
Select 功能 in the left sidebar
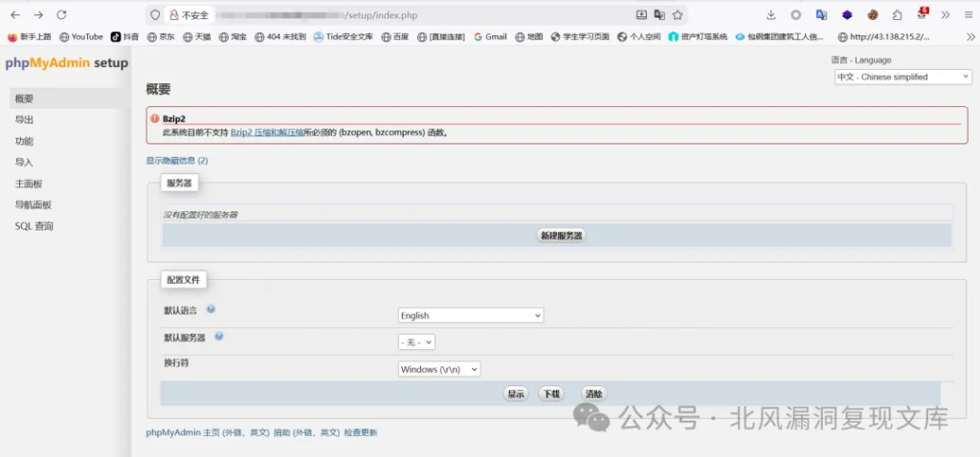click(x=24, y=141)
